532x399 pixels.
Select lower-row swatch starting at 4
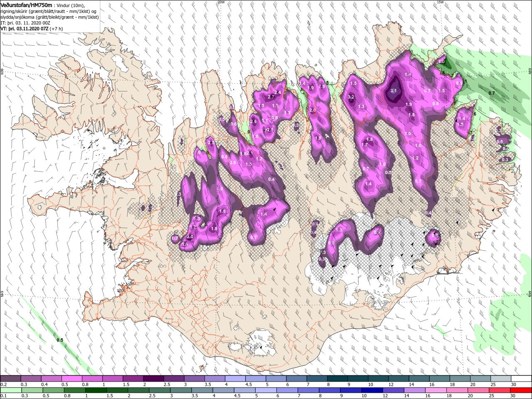(223, 390)
